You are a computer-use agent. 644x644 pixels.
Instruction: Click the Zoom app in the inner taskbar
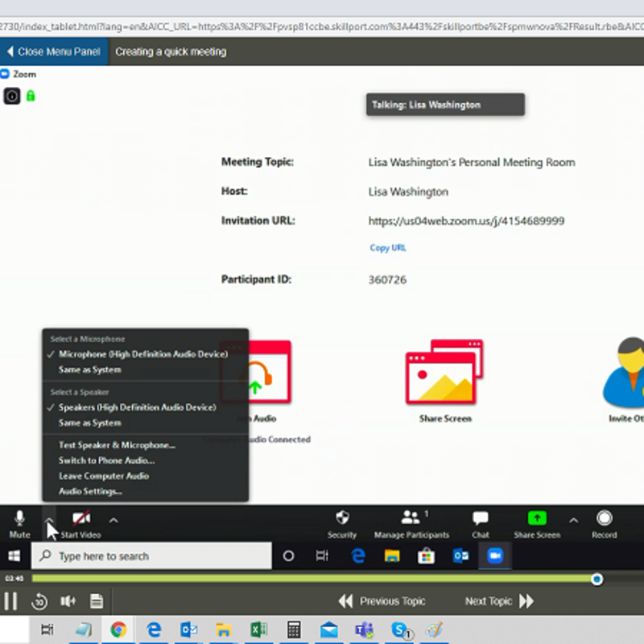point(495,556)
